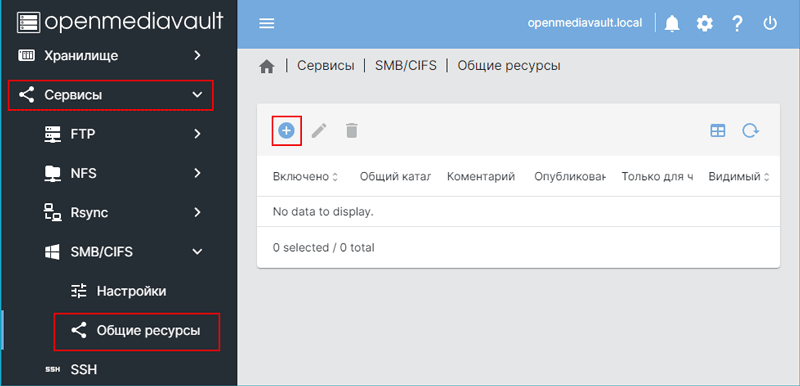Go to home via breadcrumb house icon
The width and height of the screenshot is (800, 386).
pos(267,66)
